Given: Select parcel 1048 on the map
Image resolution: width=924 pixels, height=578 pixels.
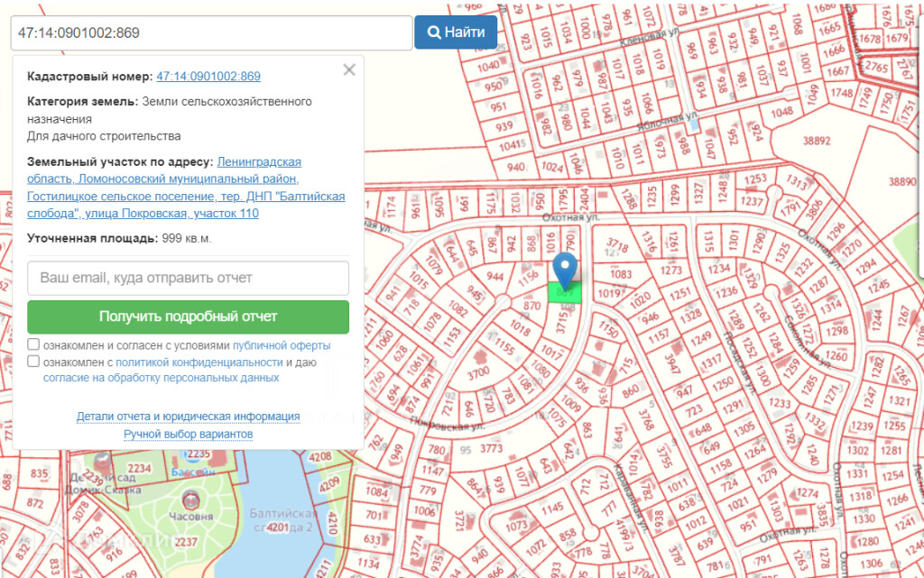Looking at the screenshot, I should click(x=781, y=112).
